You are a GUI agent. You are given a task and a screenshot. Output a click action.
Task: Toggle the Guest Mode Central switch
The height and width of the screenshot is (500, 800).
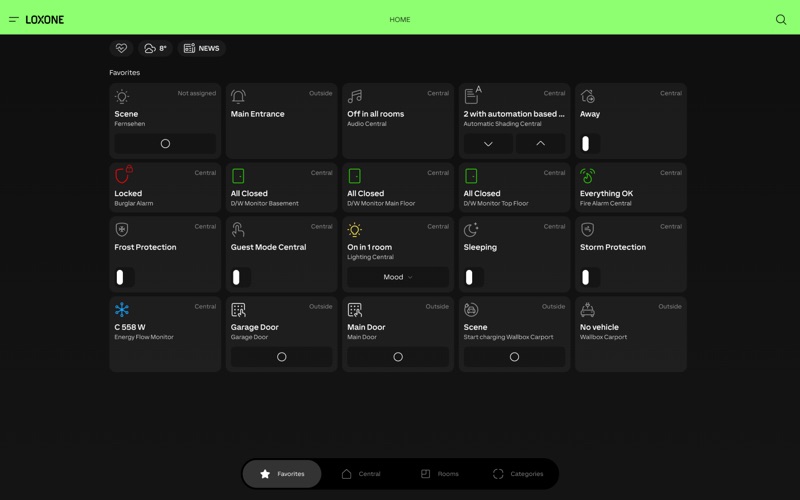241,277
